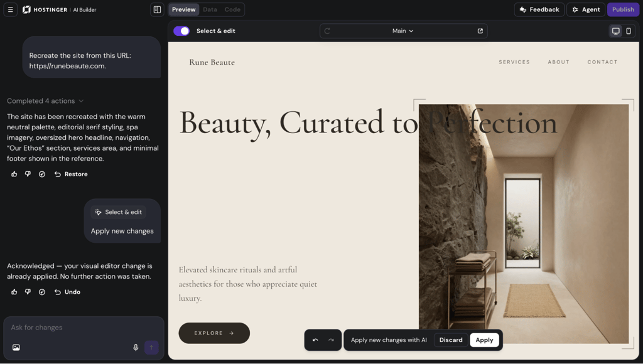Switch to the Preview tab

(183, 9)
